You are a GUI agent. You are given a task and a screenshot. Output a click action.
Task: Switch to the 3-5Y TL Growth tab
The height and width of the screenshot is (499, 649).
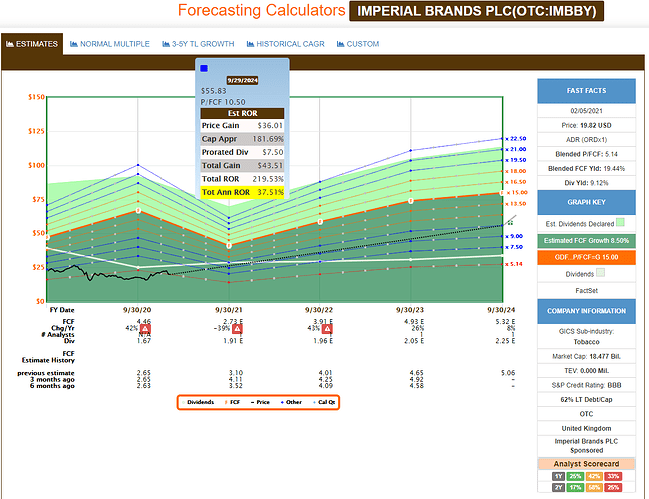pyautogui.click(x=198, y=44)
